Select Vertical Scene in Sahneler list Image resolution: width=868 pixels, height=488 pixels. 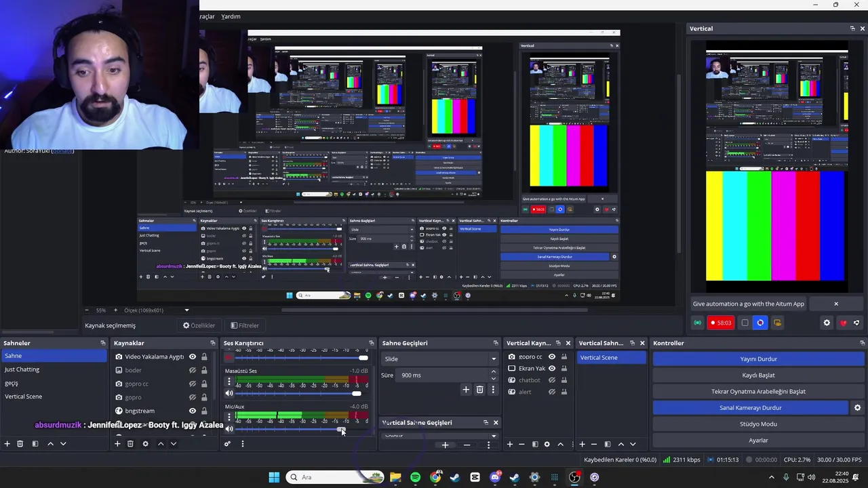point(54,396)
